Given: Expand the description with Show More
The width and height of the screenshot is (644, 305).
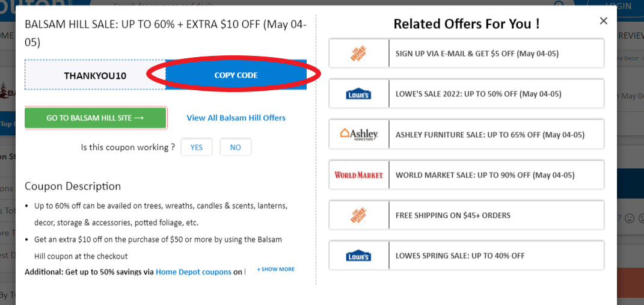Looking at the screenshot, I should pyautogui.click(x=276, y=269).
